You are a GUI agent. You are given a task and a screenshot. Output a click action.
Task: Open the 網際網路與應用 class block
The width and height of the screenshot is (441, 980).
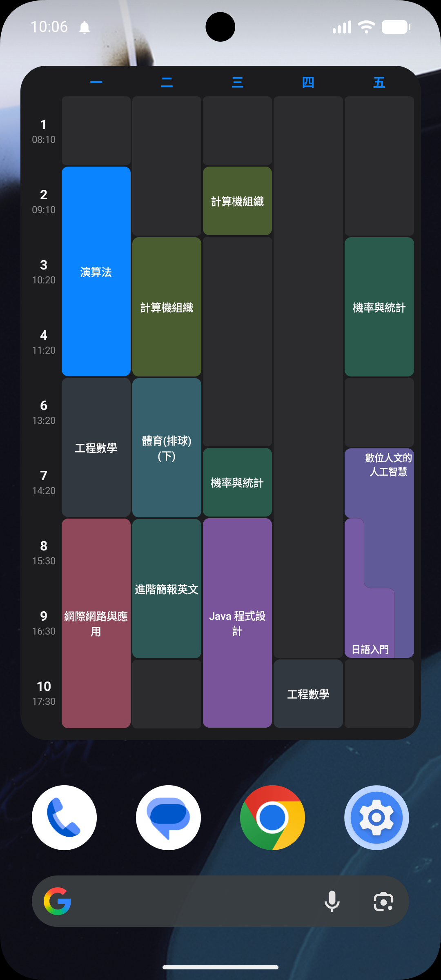96,623
